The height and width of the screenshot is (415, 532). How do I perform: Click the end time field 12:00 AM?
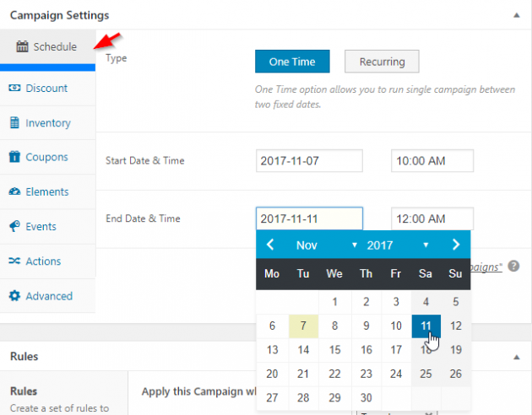pos(432,218)
